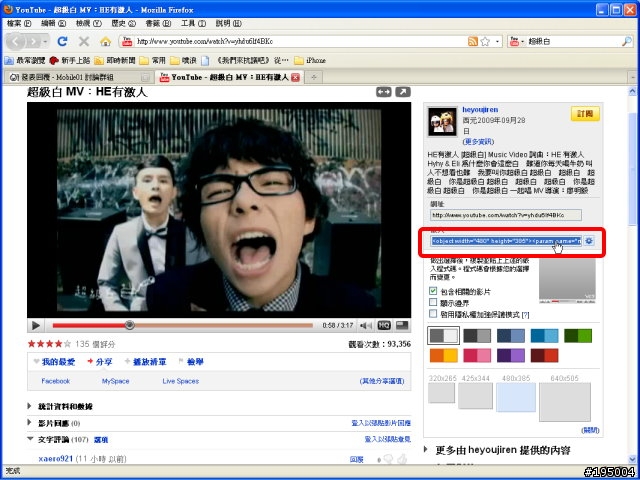Go to the home page icon
This screenshot has height=480, width=640.
click(105, 41)
